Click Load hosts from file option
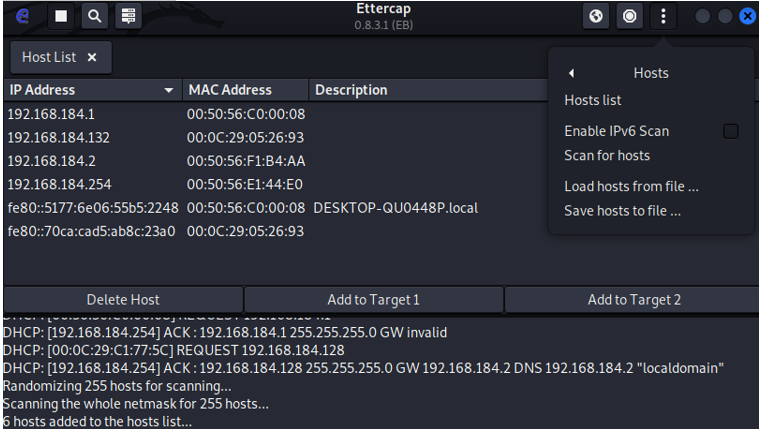The image size is (759, 429). pyautogui.click(x=631, y=186)
